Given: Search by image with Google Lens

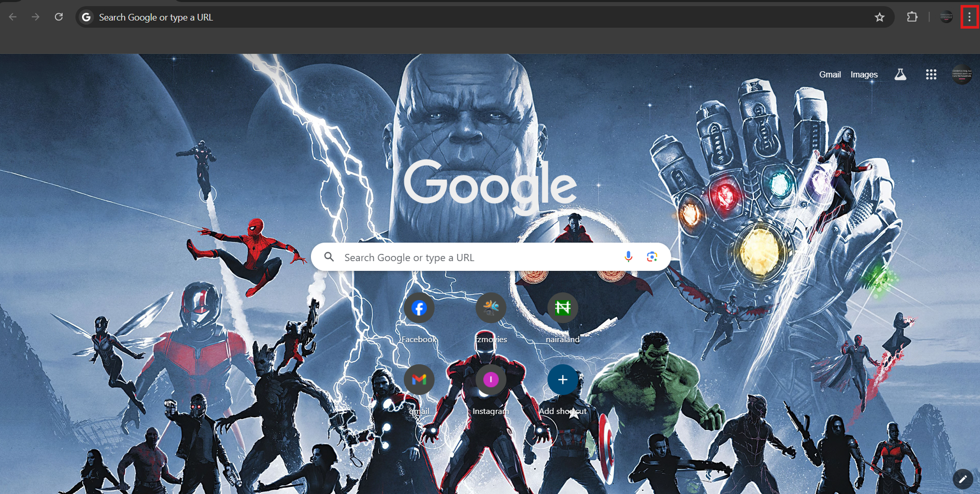Looking at the screenshot, I should pos(652,257).
